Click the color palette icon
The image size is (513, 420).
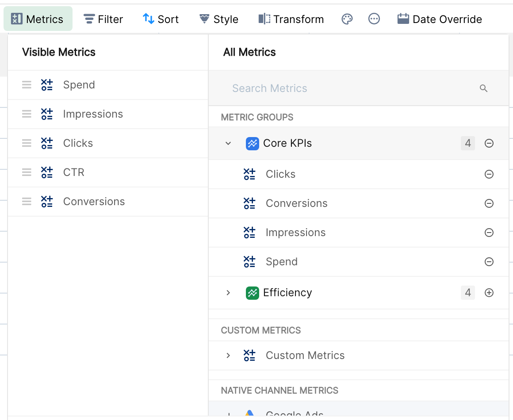347,19
